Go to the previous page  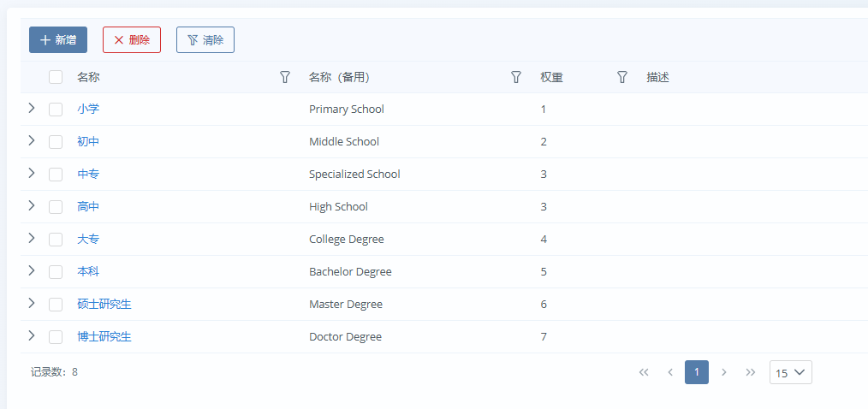pyautogui.click(x=670, y=372)
